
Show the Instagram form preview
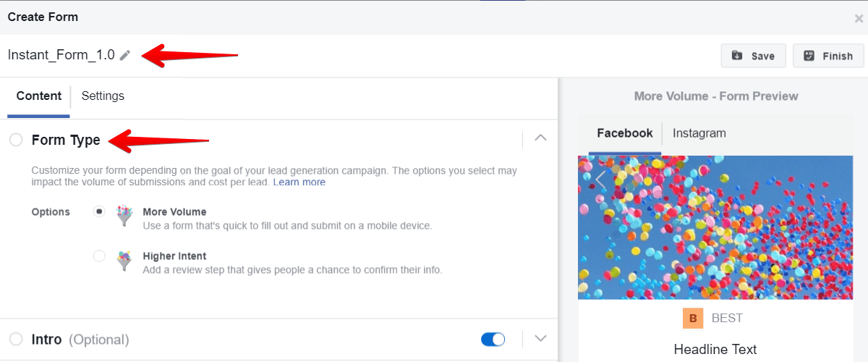point(699,133)
